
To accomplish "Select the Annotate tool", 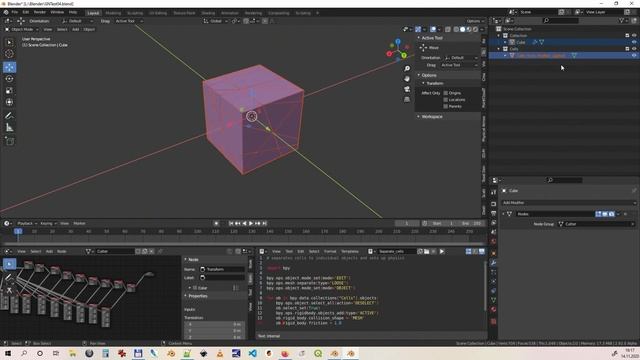I will click(9, 116).
